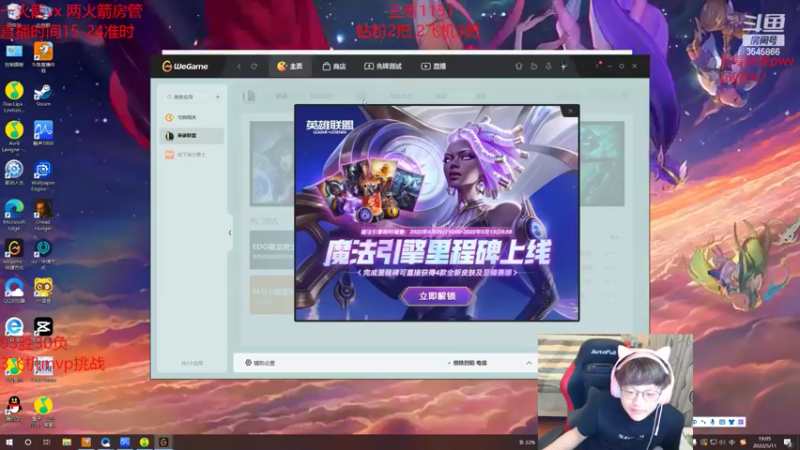Open the 驱动人生 gear desktop shortcut
Image resolution: width=800 pixels, height=450 pixels.
pyautogui.click(x=14, y=173)
